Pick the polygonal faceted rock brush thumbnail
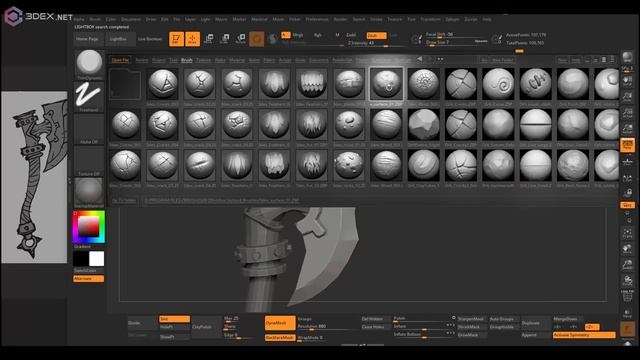640x360 pixels. 424,125
